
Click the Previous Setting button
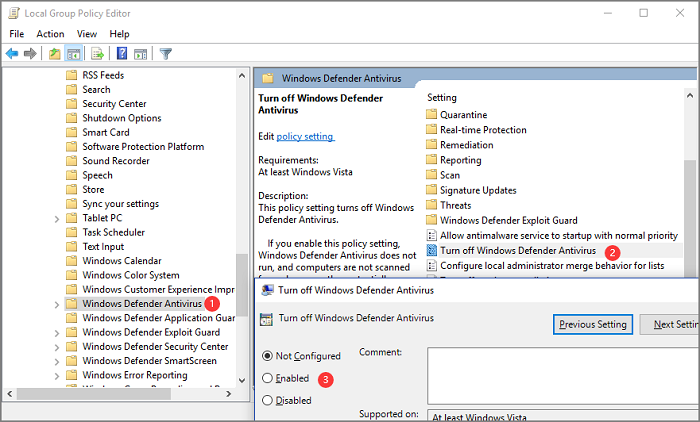coord(593,324)
